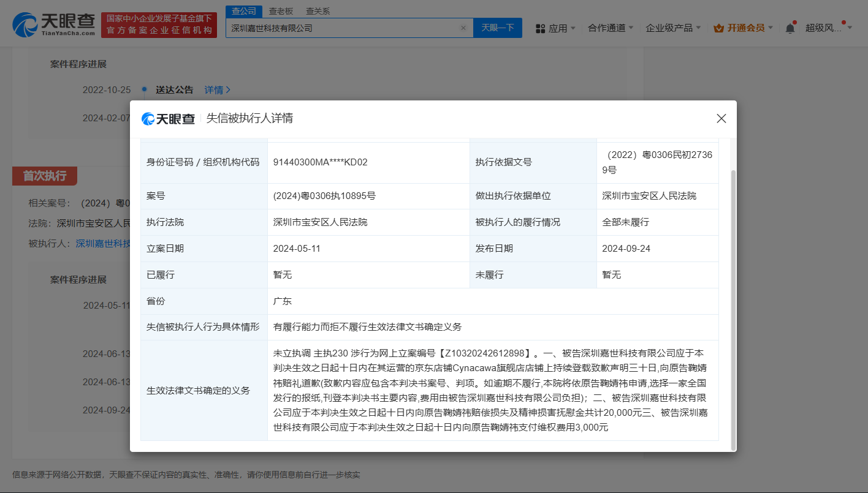The height and width of the screenshot is (493, 868).
Task: Click the 首次执行 red tag in the background
Action: click(x=44, y=176)
